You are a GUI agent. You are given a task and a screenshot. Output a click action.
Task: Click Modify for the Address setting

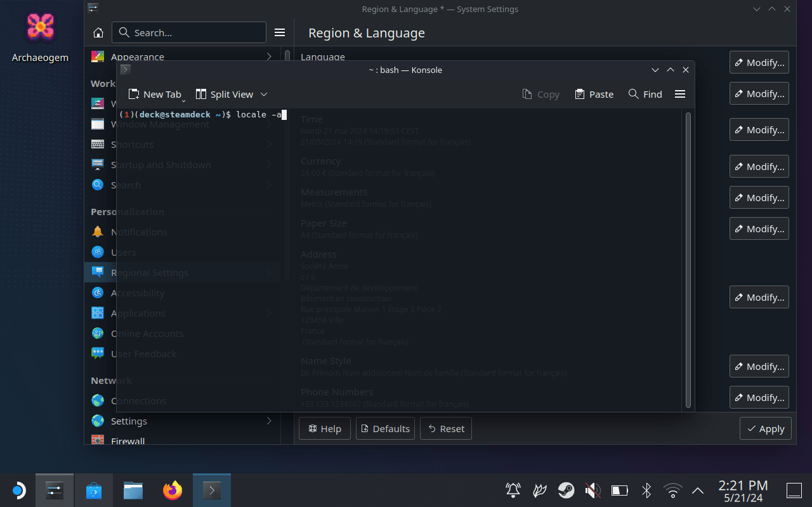coord(759,297)
